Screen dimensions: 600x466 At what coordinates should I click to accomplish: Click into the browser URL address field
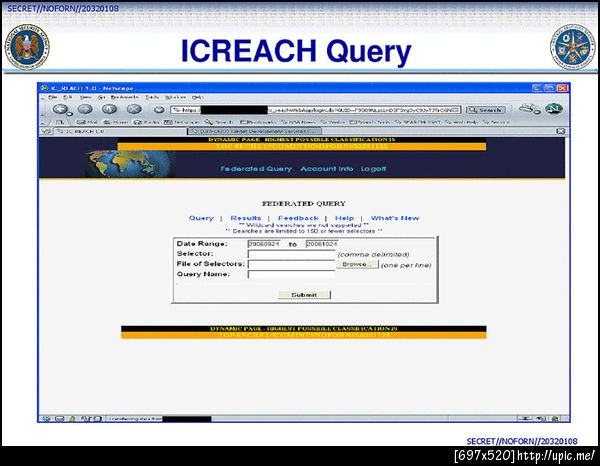click(316, 110)
